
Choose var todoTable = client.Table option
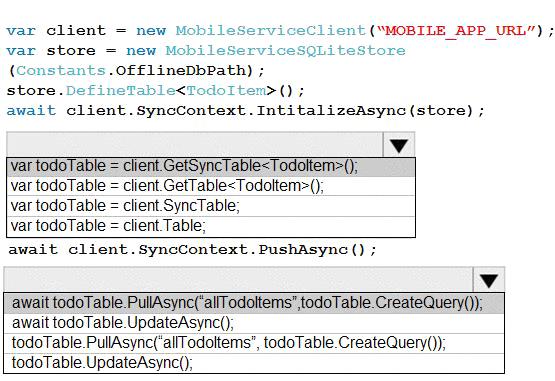(x=211, y=226)
